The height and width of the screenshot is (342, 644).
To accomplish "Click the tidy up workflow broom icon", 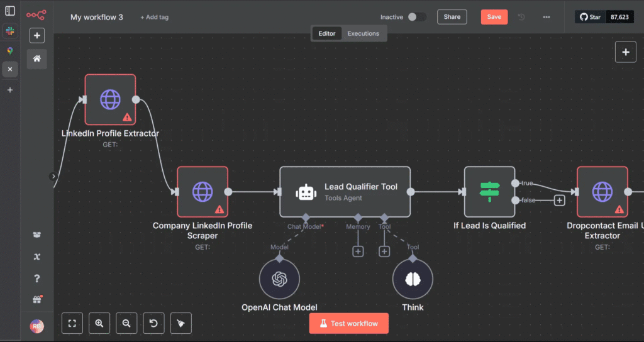I will pyautogui.click(x=180, y=323).
